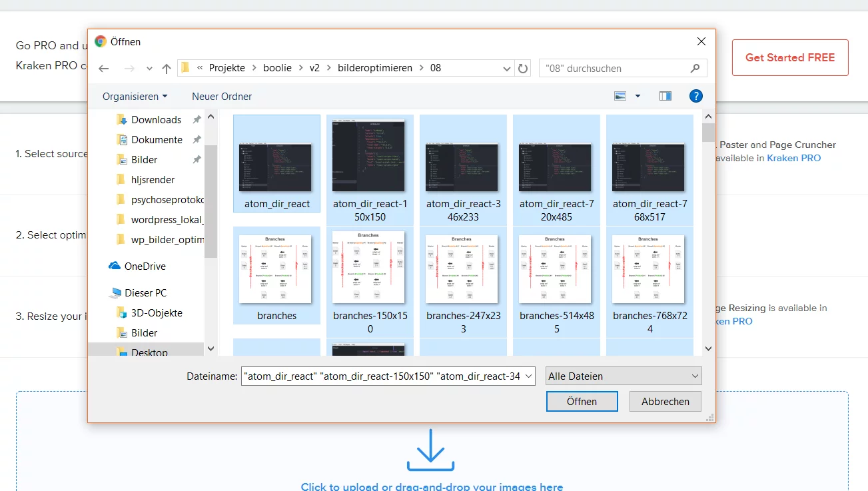Click Get Started FREE on Kraken page
This screenshot has height=491, width=868.
click(x=790, y=57)
